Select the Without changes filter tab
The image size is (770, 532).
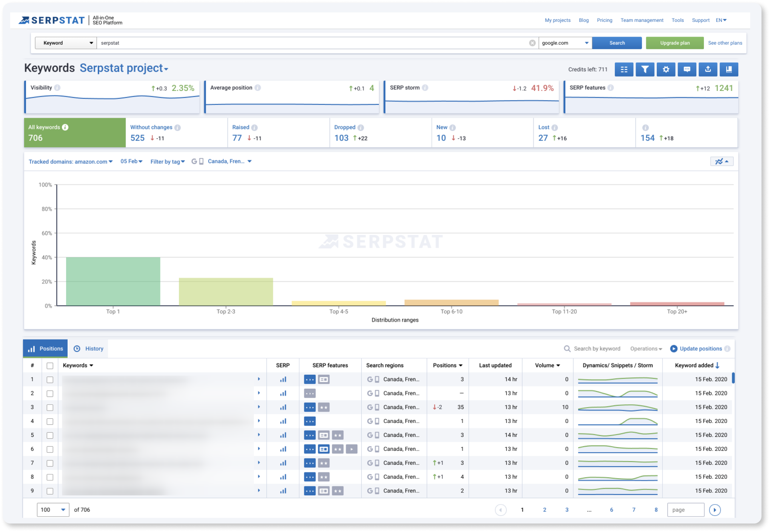pos(177,132)
